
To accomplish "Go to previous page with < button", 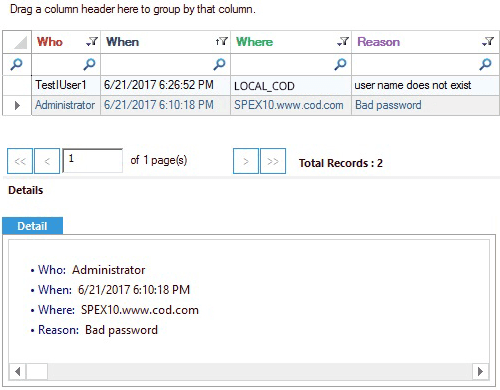I will coord(47,161).
